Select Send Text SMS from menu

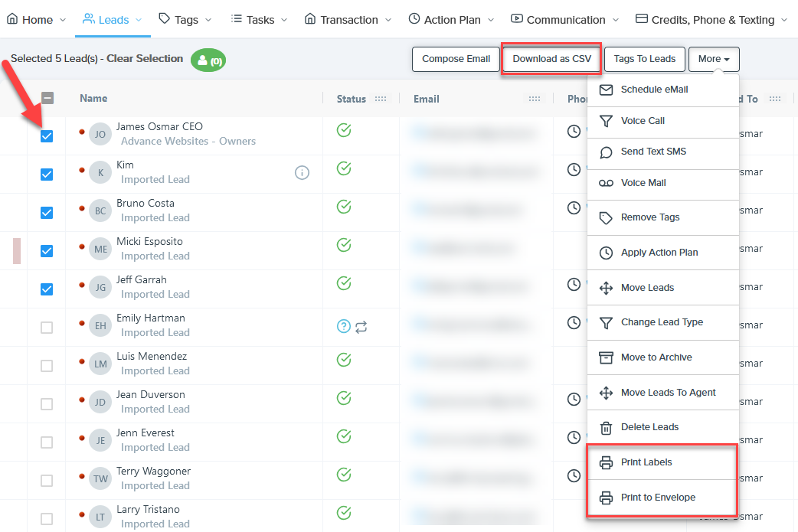(653, 152)
